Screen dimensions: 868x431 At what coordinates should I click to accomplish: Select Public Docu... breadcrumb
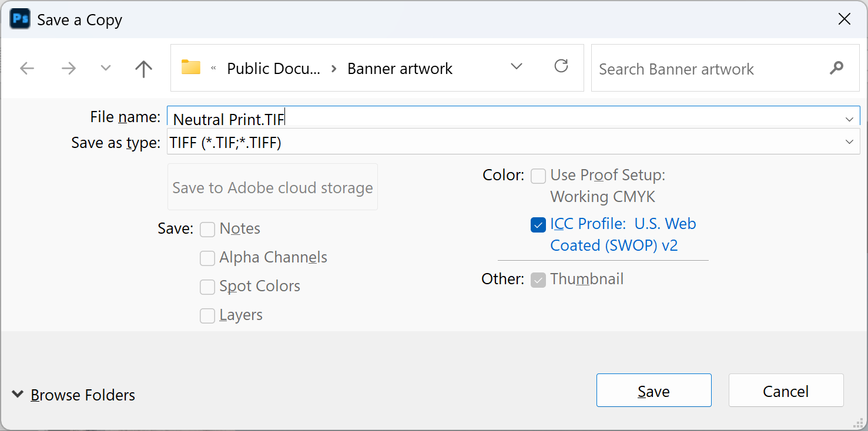point(274,69)
